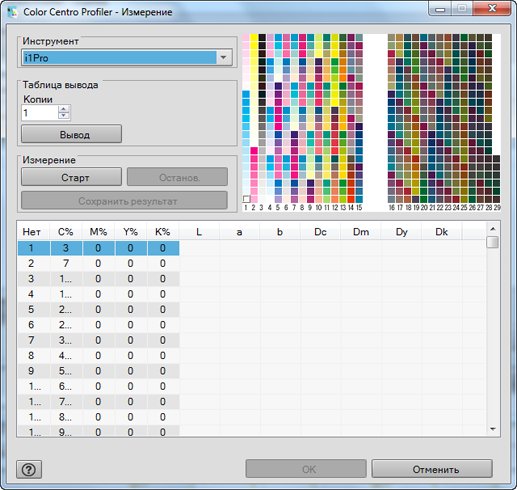Click the K% column header
Screen dimensions: 517x490
tap(163, 232)
